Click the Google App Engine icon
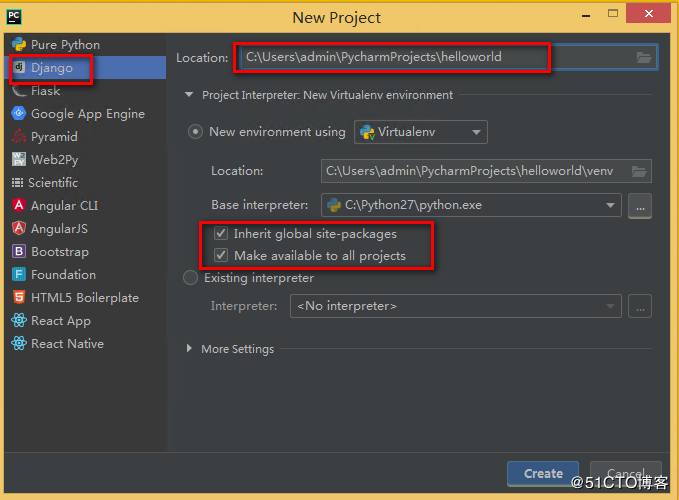 point(19,113)
